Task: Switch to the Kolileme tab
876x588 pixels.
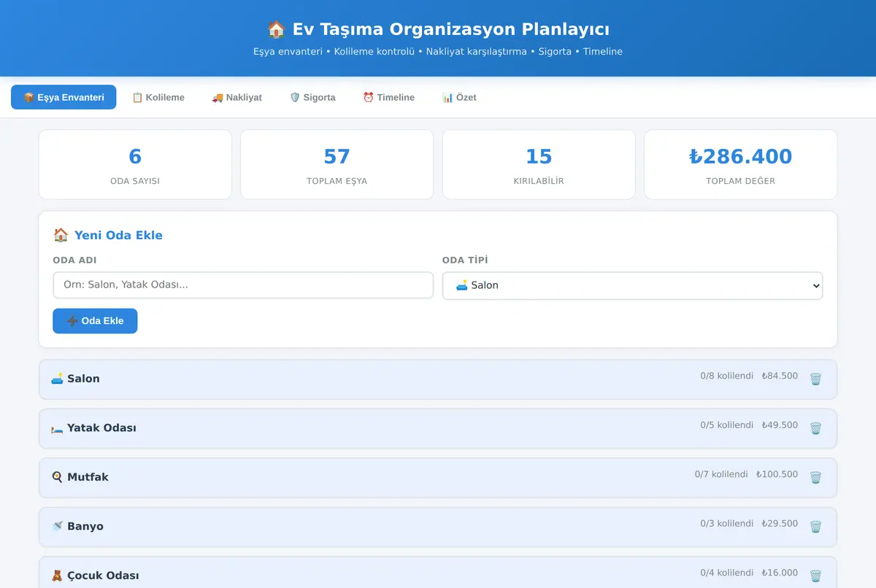Action: tap(158, 97)
